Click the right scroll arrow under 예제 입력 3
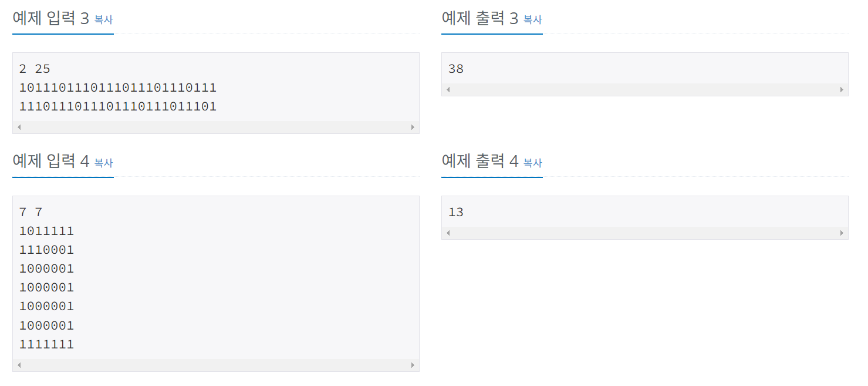The width and height of the screenshot is (868, 386). pos(414,127)
